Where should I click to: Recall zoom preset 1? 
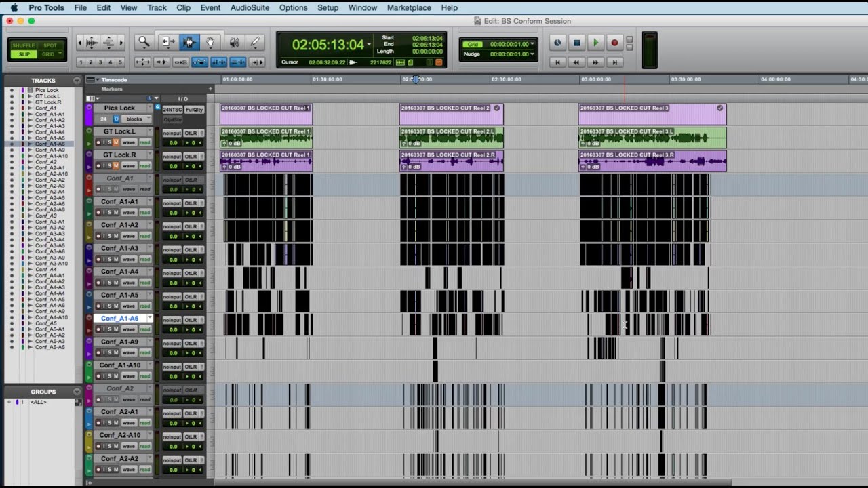pyautogui.click(x=81, y=62)
